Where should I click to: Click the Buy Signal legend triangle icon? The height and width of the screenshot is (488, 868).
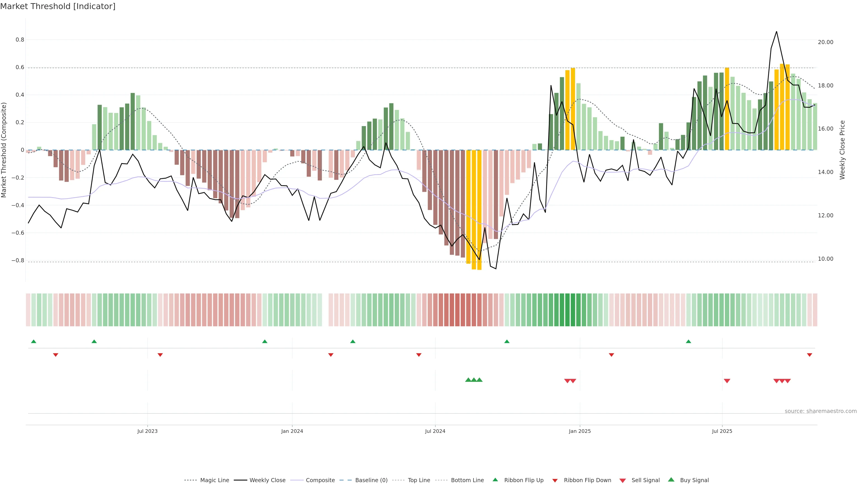[x=671, y=480]
